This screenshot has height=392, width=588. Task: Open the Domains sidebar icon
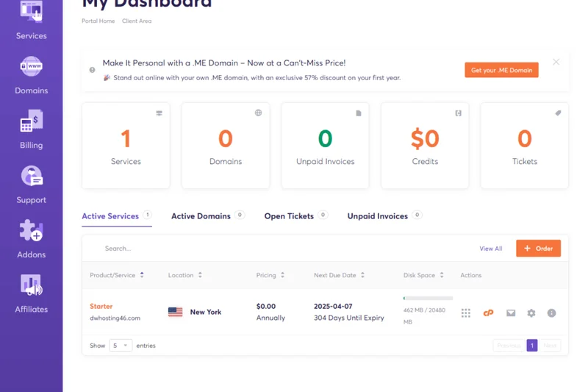tap(31, 67)
